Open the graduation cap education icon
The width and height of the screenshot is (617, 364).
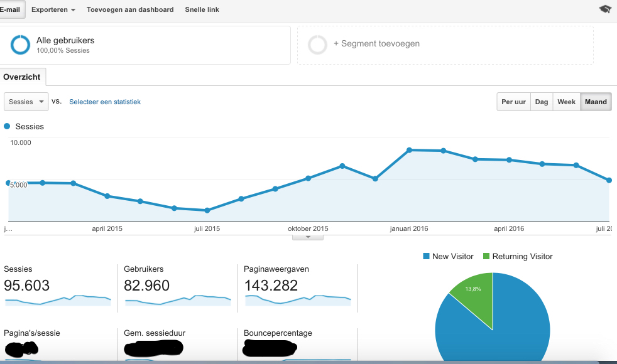(605, 9)
